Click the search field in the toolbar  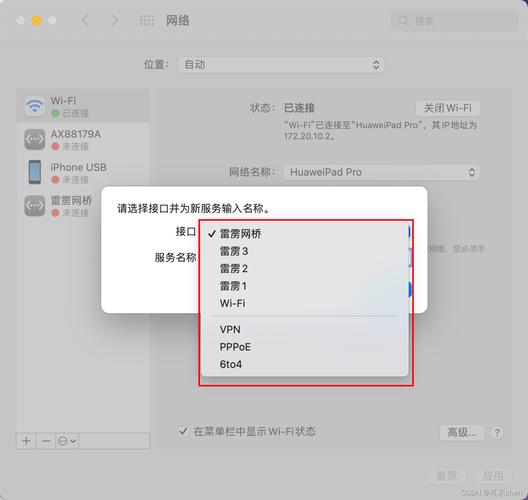tap(454, 21)
